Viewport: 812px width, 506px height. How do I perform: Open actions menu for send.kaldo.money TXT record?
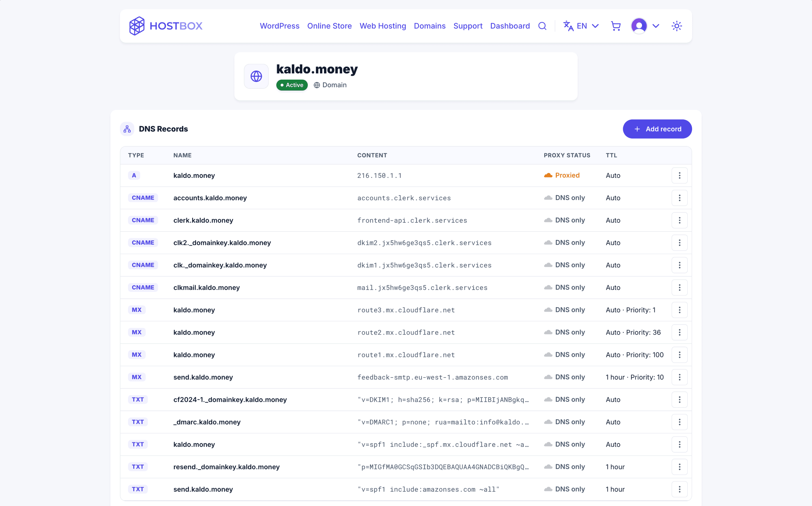point(680,489)
